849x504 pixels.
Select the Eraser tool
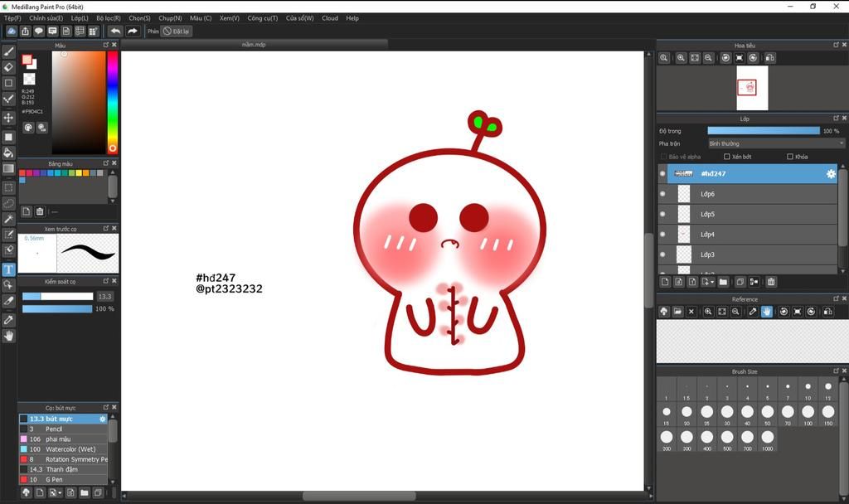[8, 68]
